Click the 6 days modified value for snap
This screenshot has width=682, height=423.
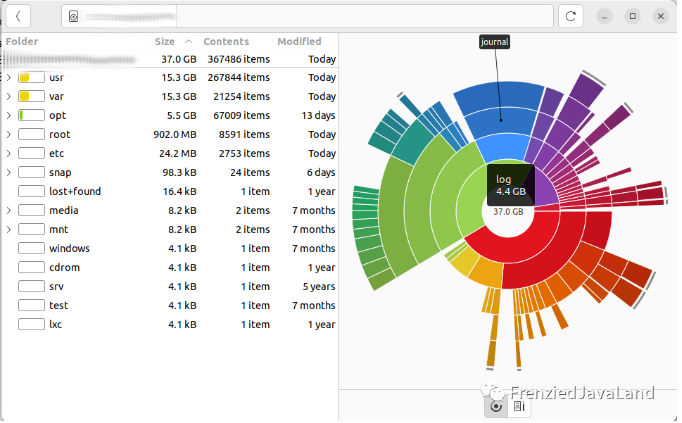(x=321, y=173)
